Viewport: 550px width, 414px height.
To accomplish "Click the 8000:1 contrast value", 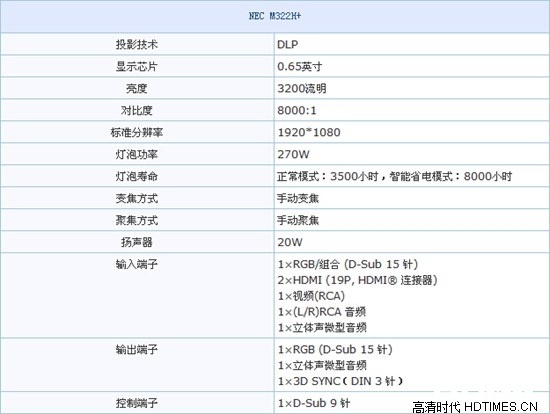I will tap(297, 111).
